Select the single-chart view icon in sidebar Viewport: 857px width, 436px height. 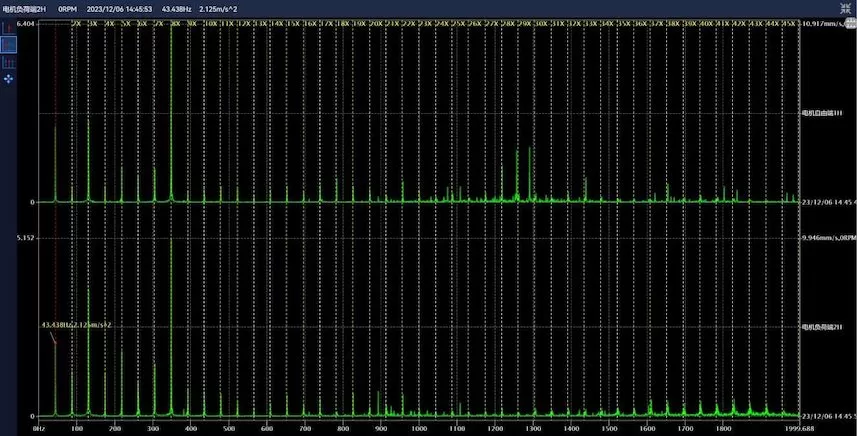(x=9, y=28)
